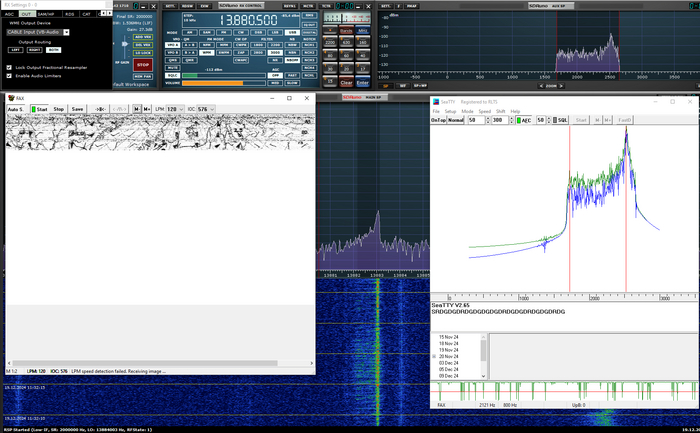Click the center align icon in FAX toolbar

[99, 109]
